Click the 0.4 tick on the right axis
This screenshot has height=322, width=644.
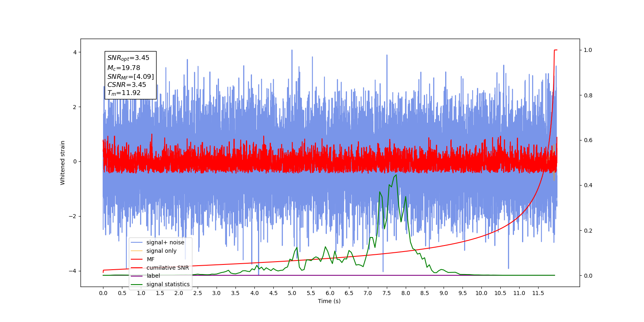(x=588, y=186)
